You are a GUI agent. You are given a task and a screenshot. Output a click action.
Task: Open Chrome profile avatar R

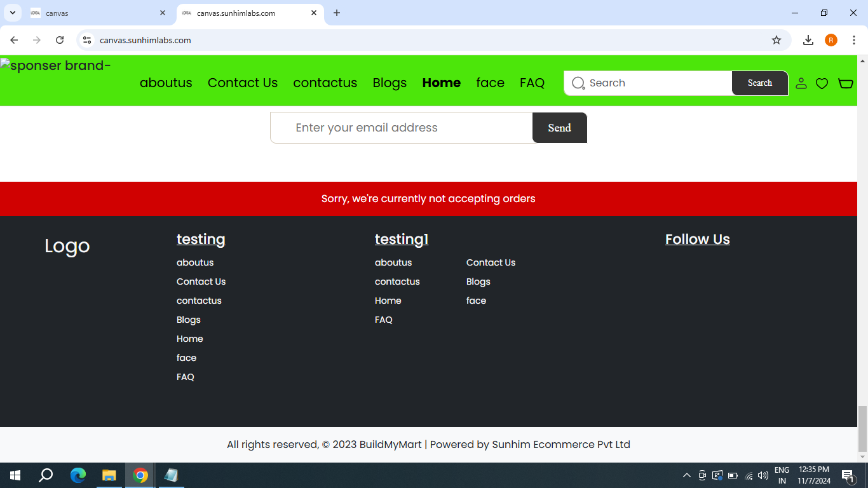point(831,40)
